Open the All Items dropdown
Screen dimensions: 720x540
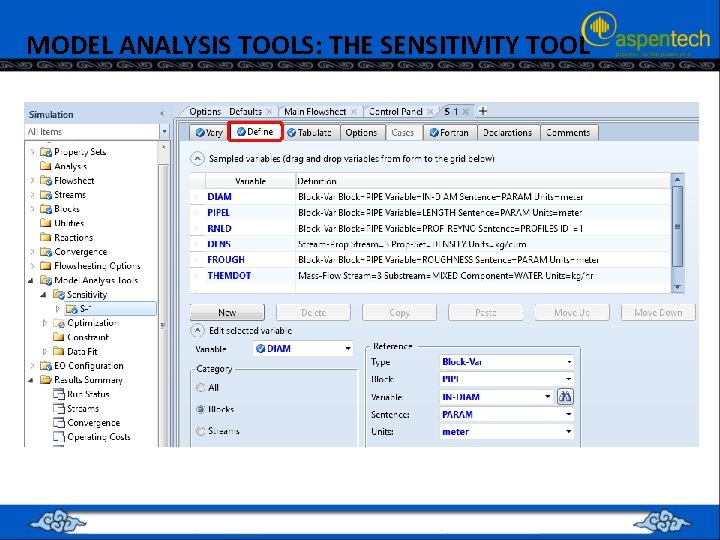pos(164,132)
